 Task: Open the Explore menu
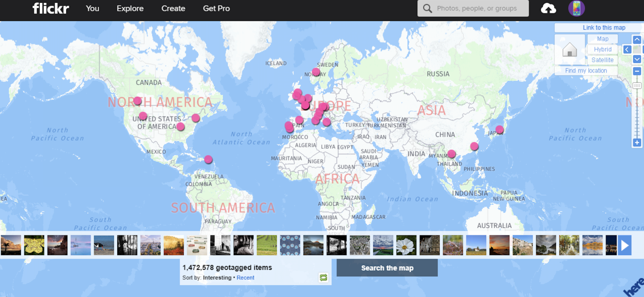coord(130,8)
